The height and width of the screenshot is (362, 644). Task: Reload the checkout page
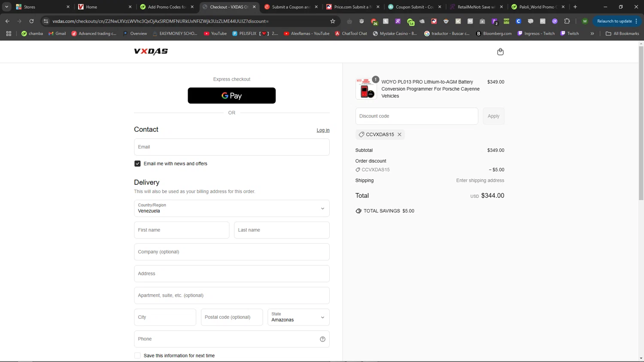click(x=31, y=21)
